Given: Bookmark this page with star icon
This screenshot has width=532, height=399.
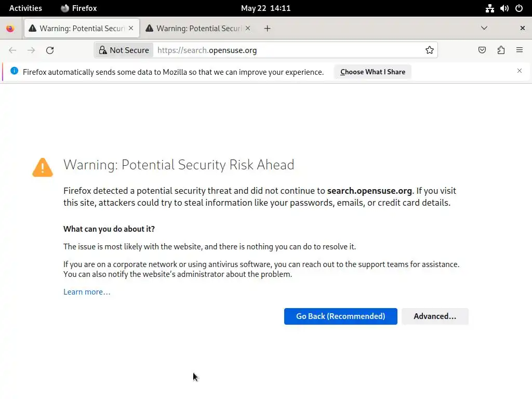Looking at the screenshot, I should (x=430, y=50).
